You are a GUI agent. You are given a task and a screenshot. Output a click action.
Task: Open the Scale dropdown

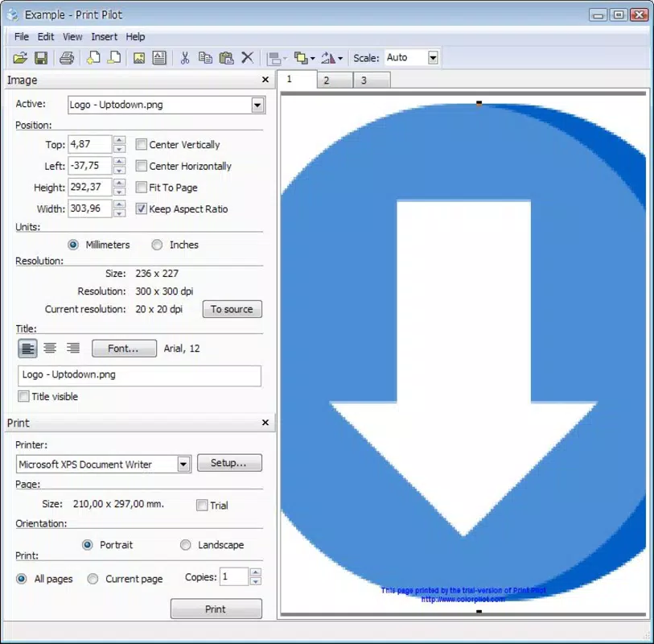point(433,58)
